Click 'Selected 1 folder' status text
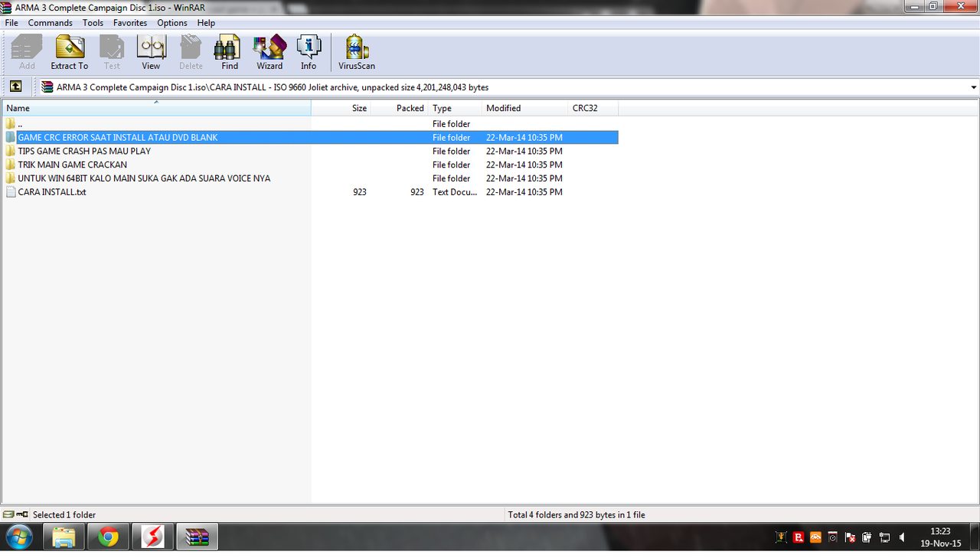980x558 pixels. coord(64,515)
